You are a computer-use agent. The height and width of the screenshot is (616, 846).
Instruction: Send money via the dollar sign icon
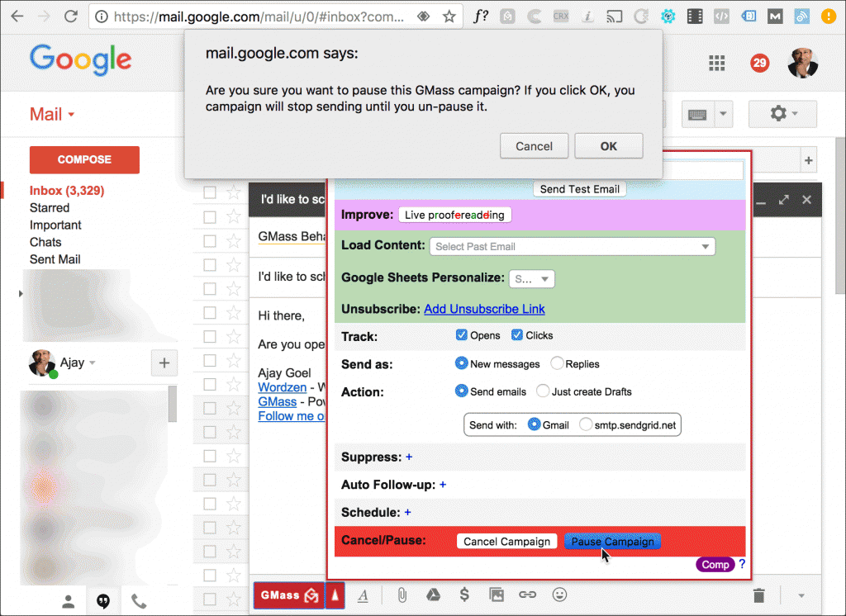tap(463, 595)
